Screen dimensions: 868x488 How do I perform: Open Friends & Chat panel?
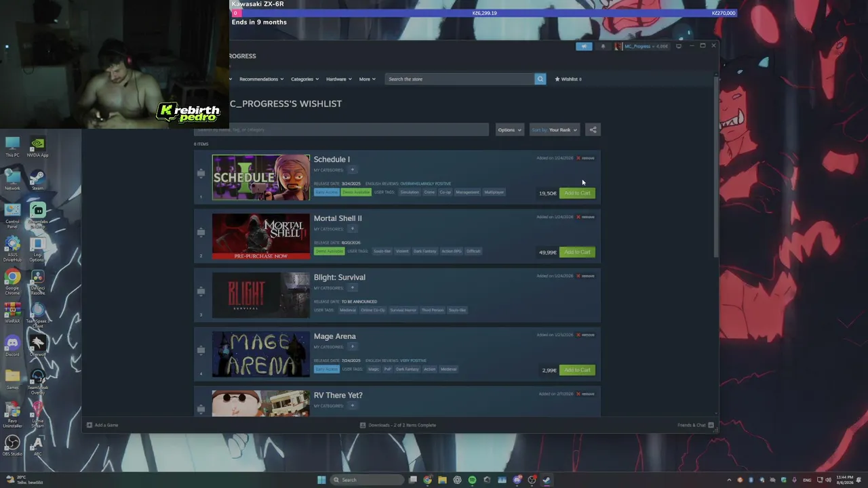tap(695, 425)
